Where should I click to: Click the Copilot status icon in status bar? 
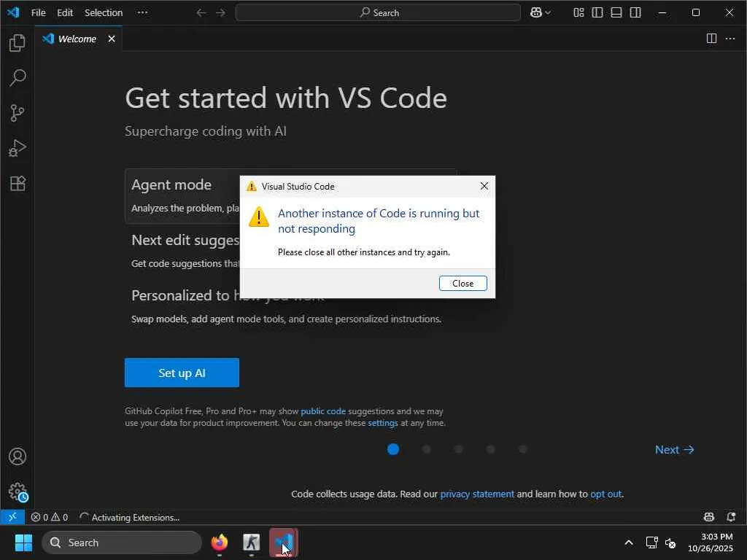(709, 517)
